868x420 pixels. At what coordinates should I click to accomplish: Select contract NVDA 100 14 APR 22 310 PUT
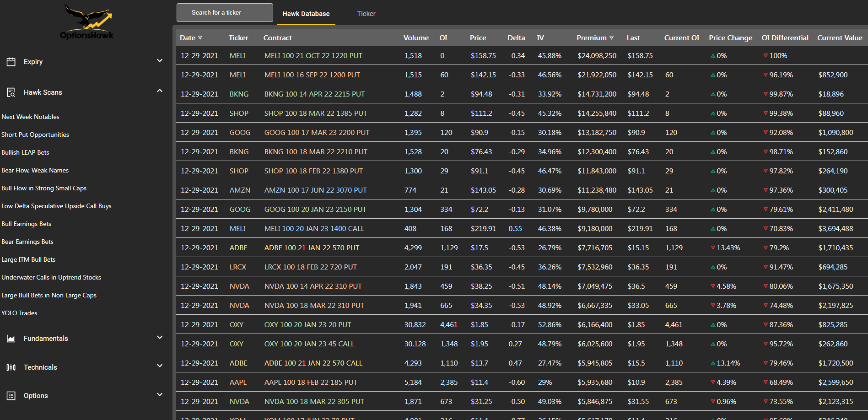point(313,286)
